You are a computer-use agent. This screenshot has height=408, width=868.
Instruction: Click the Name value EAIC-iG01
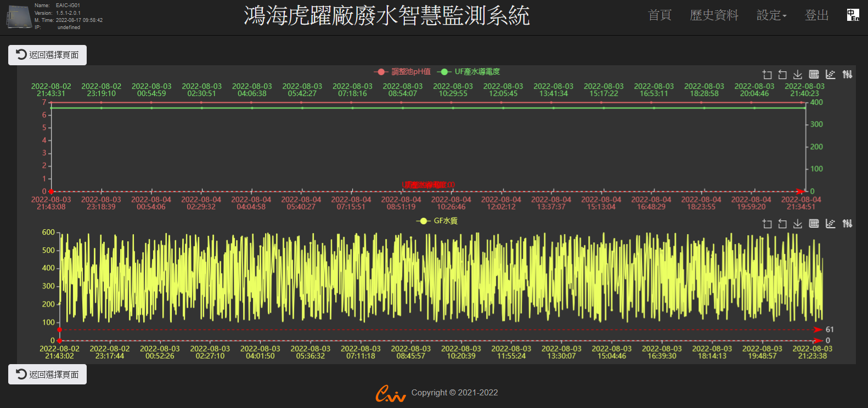67,5
